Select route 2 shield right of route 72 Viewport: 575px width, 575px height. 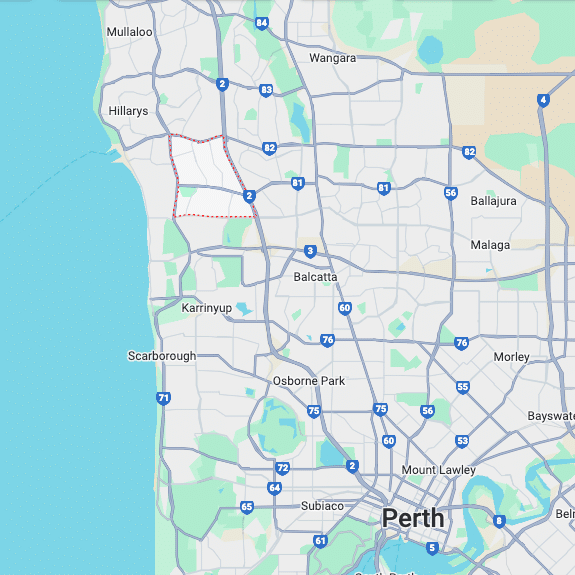pyautogui.click(x=352, y=466)
